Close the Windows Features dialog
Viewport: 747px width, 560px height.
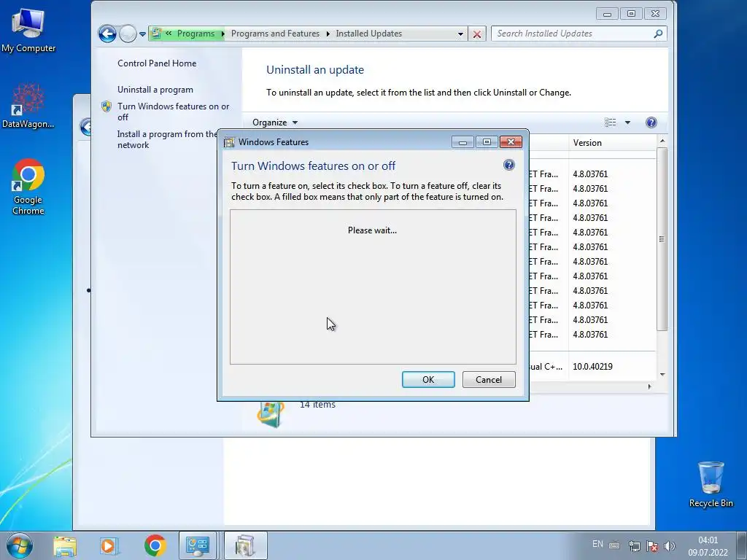[x=511, y=142]
